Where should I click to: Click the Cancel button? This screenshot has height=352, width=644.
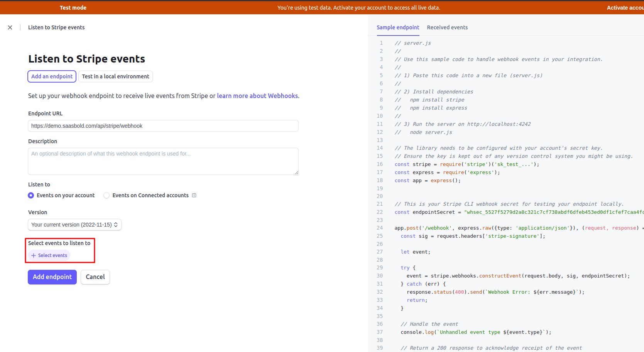[95, 277]
